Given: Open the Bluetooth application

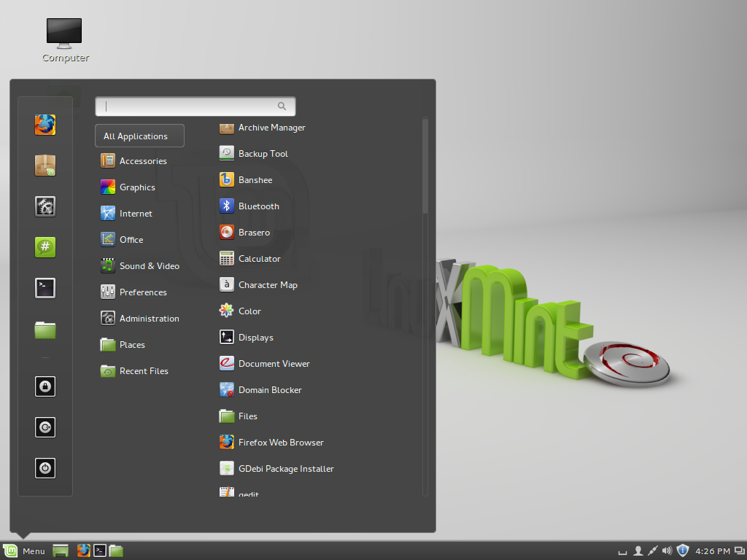Looking at the screenshot, I should [x=258, y=206].
